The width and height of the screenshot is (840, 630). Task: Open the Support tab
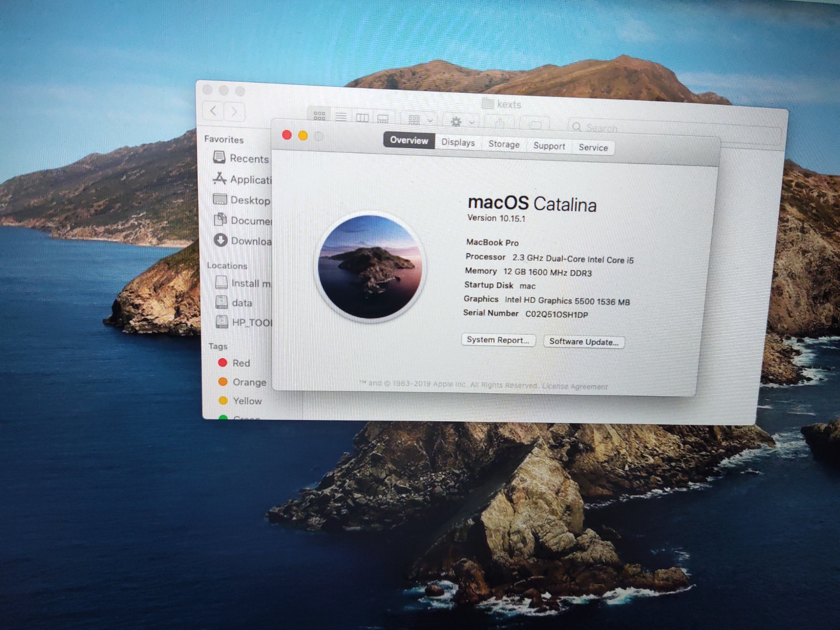click(x=549, y=146)
